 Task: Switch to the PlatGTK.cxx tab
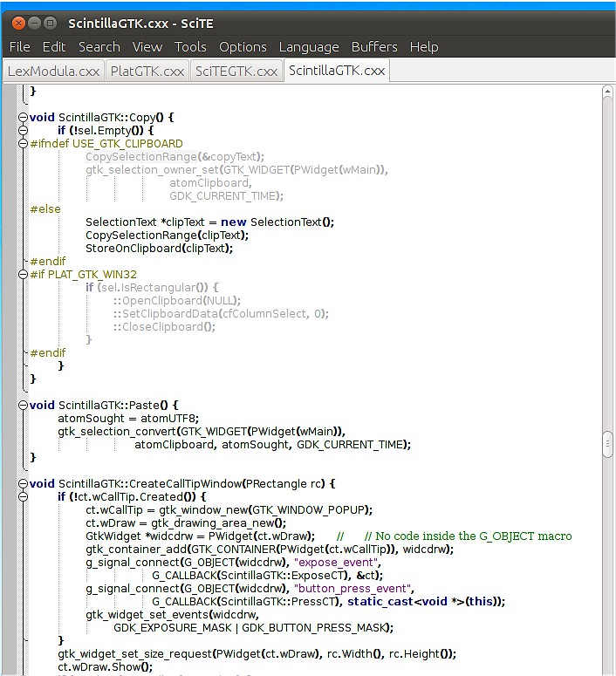tap(147, 72)
